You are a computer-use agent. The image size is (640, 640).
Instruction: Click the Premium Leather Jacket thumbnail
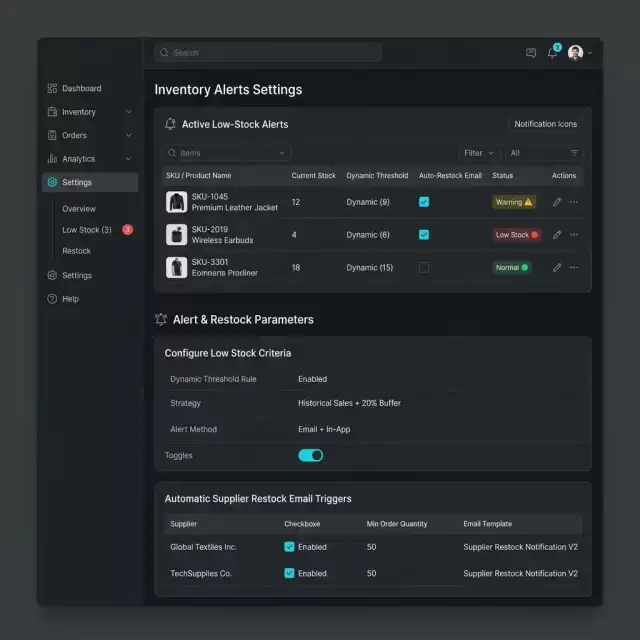pyautogui.click(x=176, y=202)
